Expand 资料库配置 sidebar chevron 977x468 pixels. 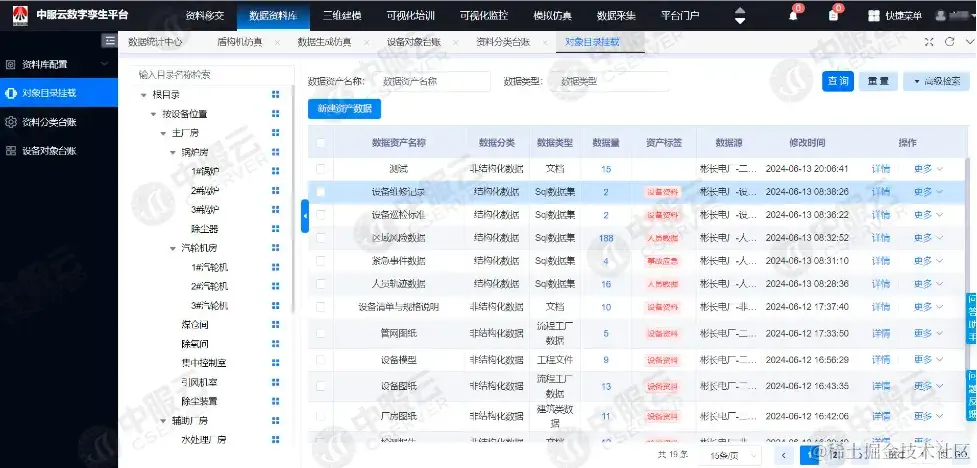click(104, 64)
